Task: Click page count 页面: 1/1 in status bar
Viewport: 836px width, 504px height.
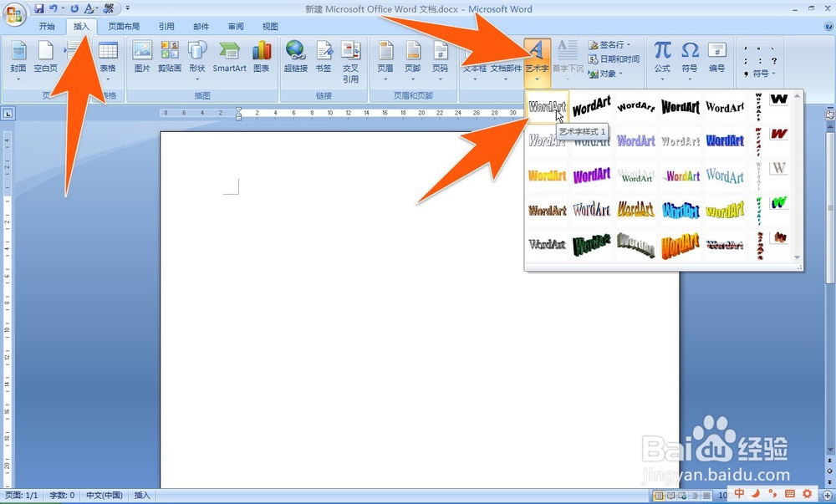Action: point(22,496)
